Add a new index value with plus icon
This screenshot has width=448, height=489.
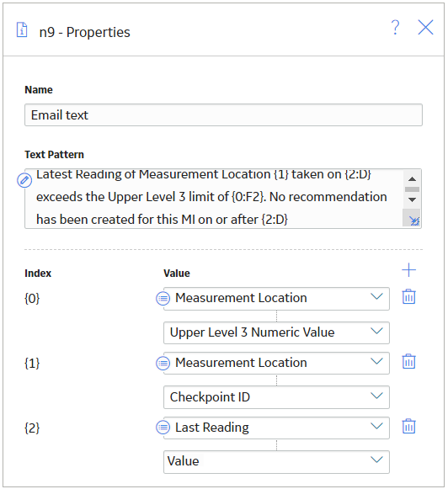click(408, 270)
